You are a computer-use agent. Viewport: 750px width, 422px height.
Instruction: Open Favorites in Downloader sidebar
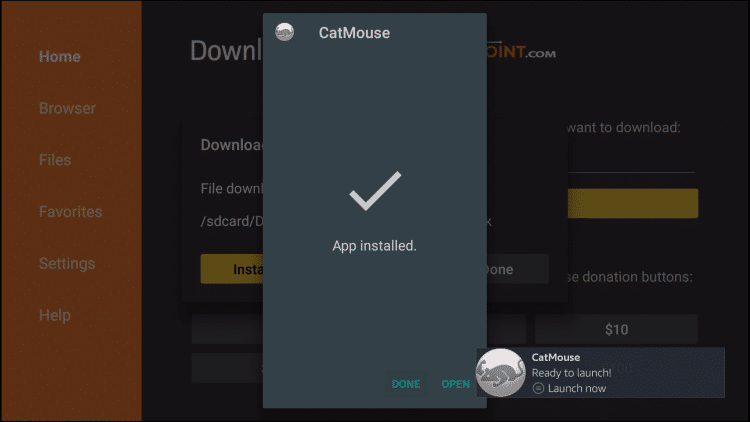click(70, 211)
